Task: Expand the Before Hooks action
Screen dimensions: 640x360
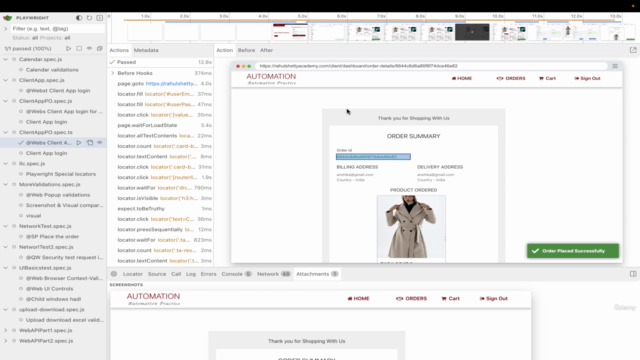Action: pos(113,73)
